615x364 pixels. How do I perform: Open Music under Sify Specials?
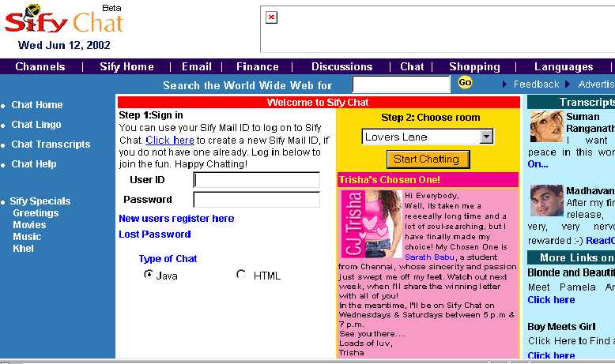pos(27,237)
